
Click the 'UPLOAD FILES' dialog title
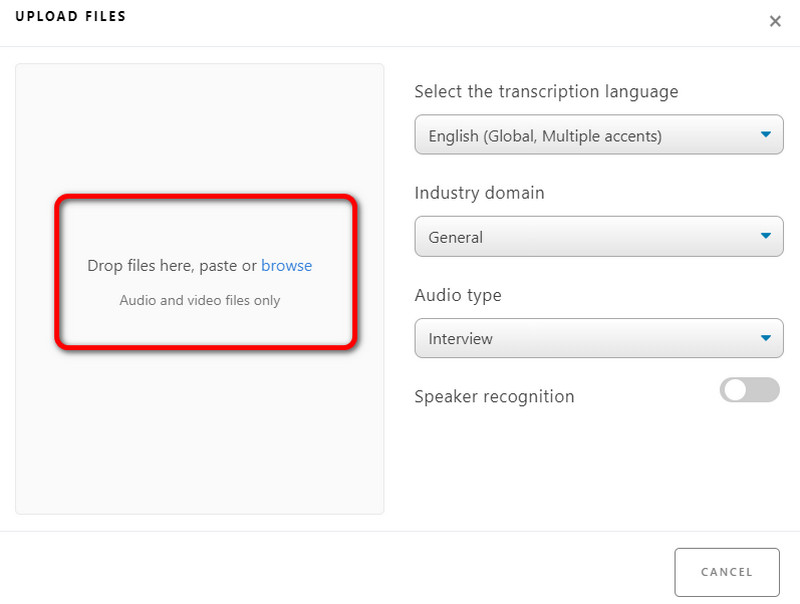pyautogui.click(x=70, y=17)
